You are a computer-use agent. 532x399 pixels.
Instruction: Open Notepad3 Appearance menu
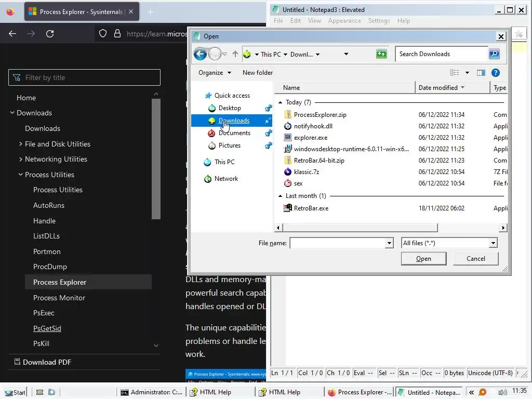[344, 21]
